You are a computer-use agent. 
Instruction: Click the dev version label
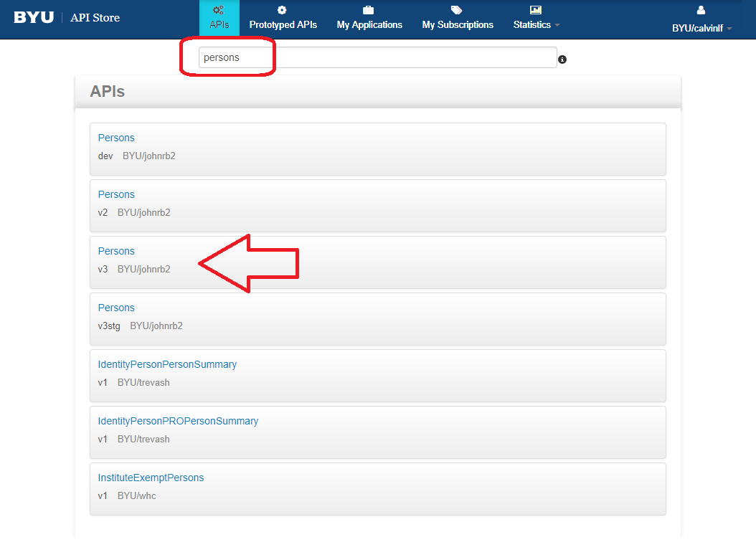[105, 156]
